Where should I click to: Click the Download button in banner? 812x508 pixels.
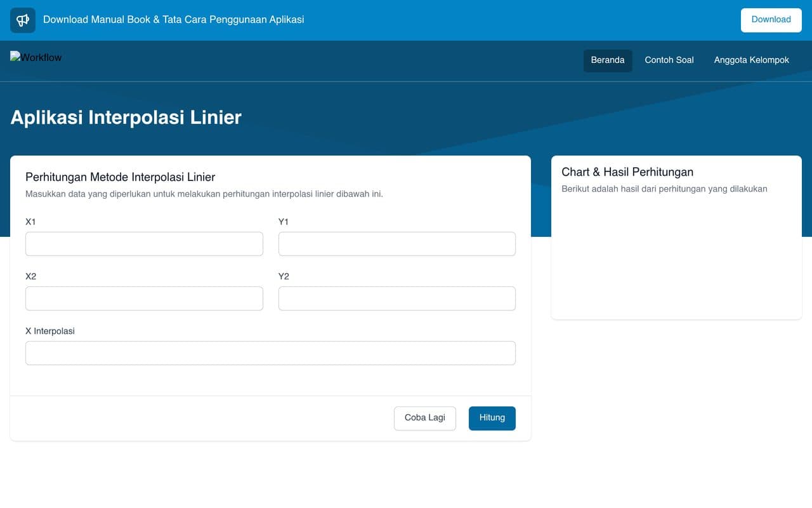(x=771, y=20)
